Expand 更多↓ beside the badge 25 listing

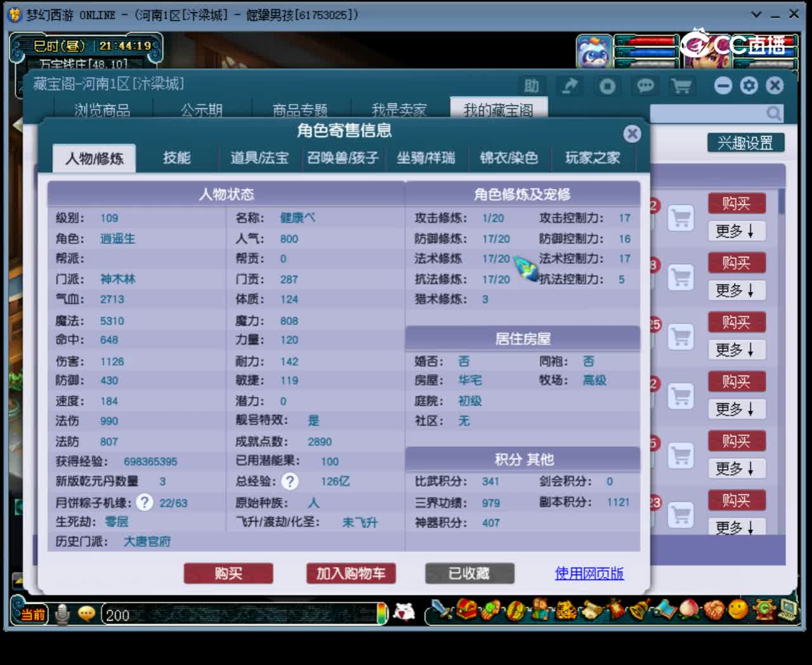[736, 350]
